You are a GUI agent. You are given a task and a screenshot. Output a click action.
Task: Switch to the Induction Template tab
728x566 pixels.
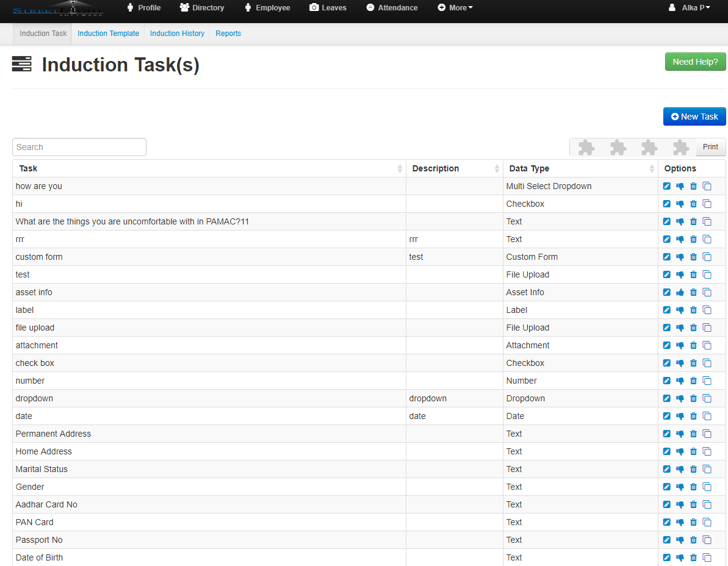click(108, 34)
